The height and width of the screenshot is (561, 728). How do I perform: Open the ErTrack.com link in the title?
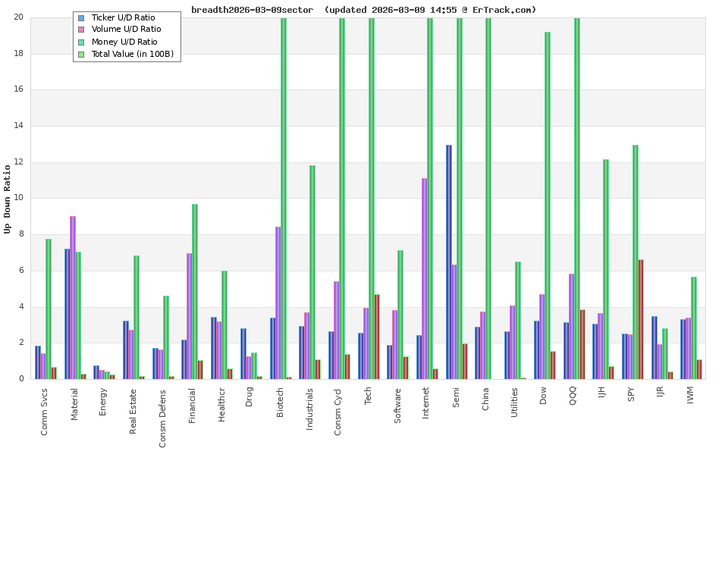(504, 10)
